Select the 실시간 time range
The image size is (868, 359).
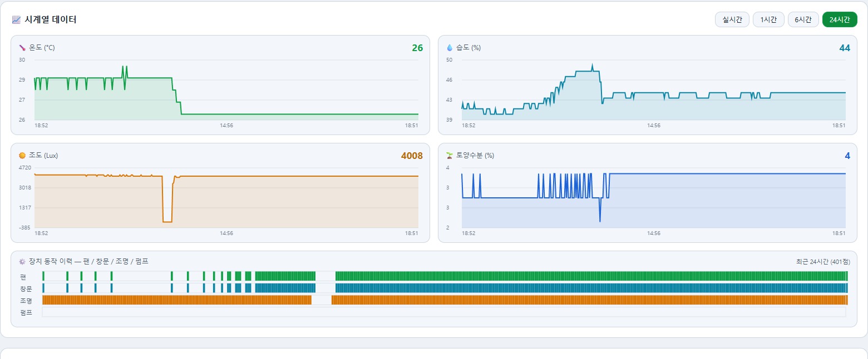tap(732, 19)
